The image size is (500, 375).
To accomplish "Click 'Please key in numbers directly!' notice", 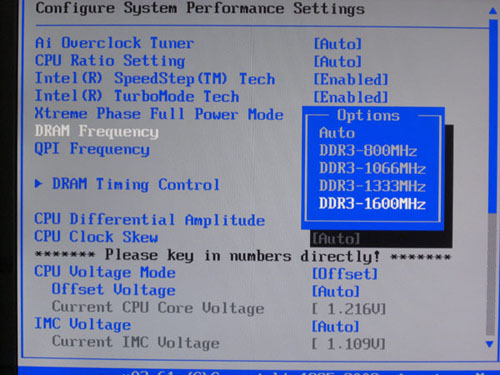I will 242,256.
